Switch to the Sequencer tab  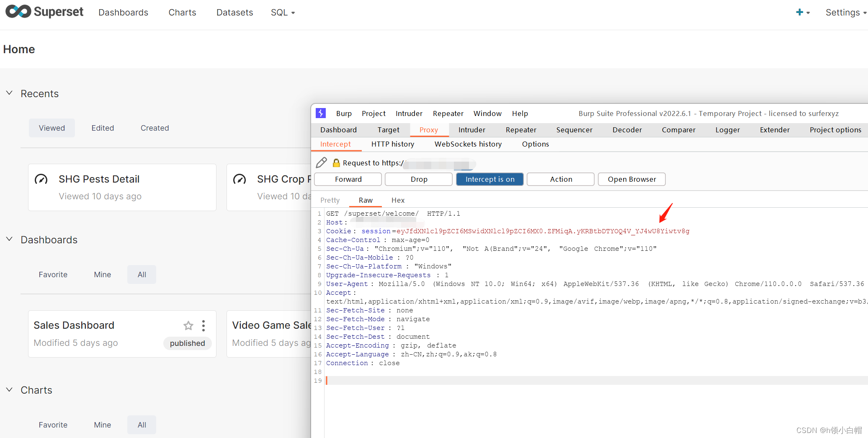pos(574,130)
